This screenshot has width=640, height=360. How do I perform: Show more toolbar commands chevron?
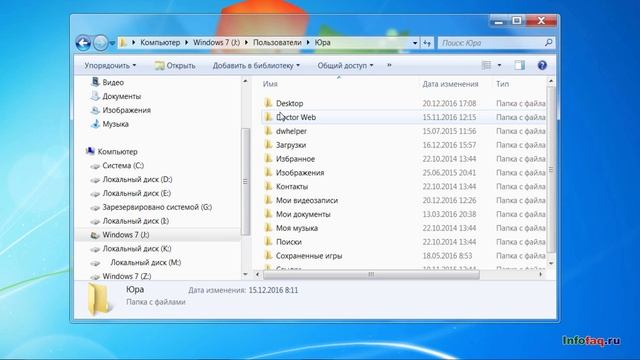pyautogui.click(x=389, y=65)
